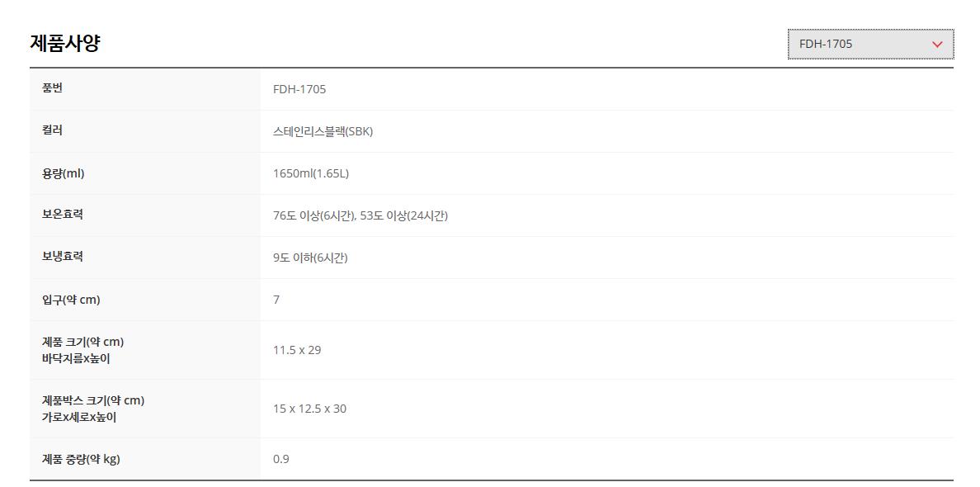
Task: Click the 컬러 row label
Action: 52,130
